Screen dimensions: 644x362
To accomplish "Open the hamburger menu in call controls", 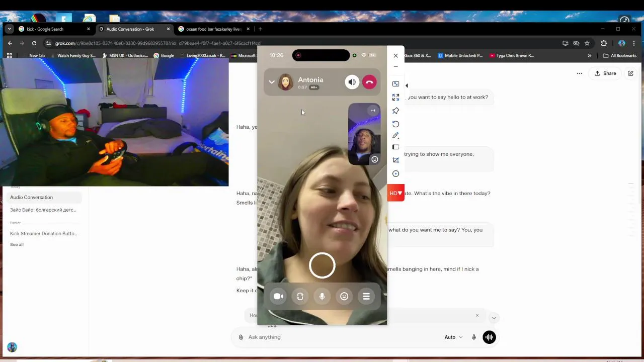I will pyautogui.click(x=366, y=297).
